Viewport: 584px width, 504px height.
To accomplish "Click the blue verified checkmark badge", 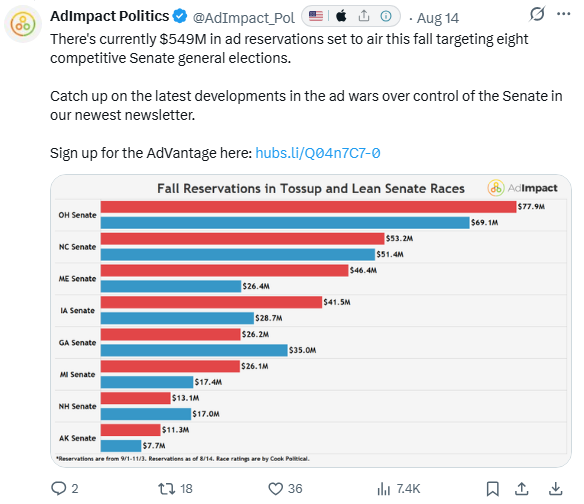I will 180,16.
